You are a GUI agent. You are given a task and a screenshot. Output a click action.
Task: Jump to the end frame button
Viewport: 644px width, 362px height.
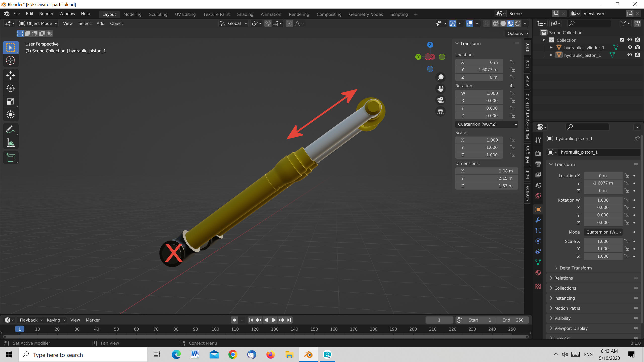coord(289,320)
